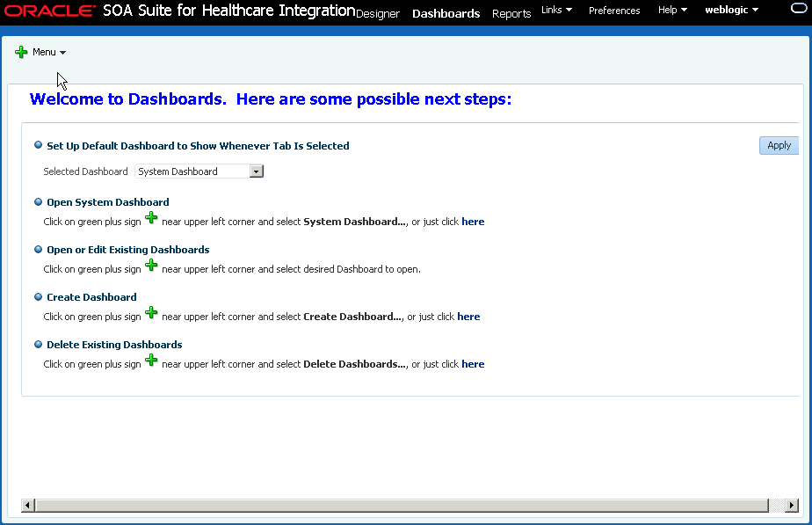Viewport: 812px width, 525px height.
Task: Click 'Open or Edit Existing Dashboards' heading
Action: coord(128,250)
